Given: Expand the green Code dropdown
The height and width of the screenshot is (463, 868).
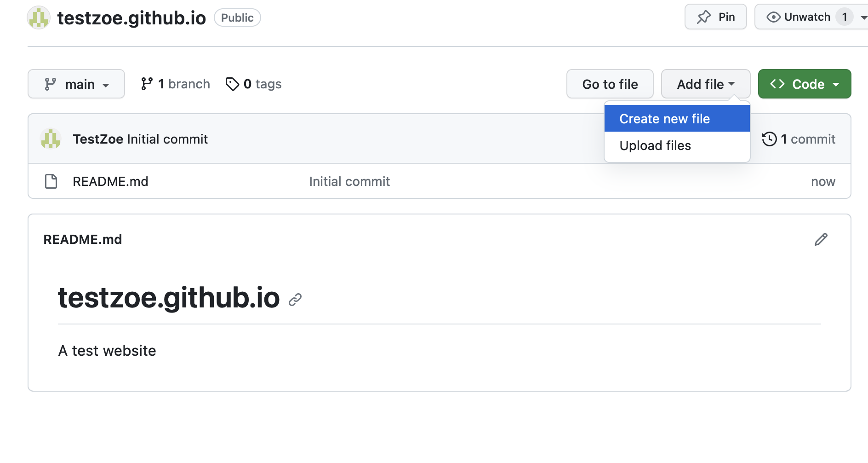Looking at the screenshot, I should [804, 84].
